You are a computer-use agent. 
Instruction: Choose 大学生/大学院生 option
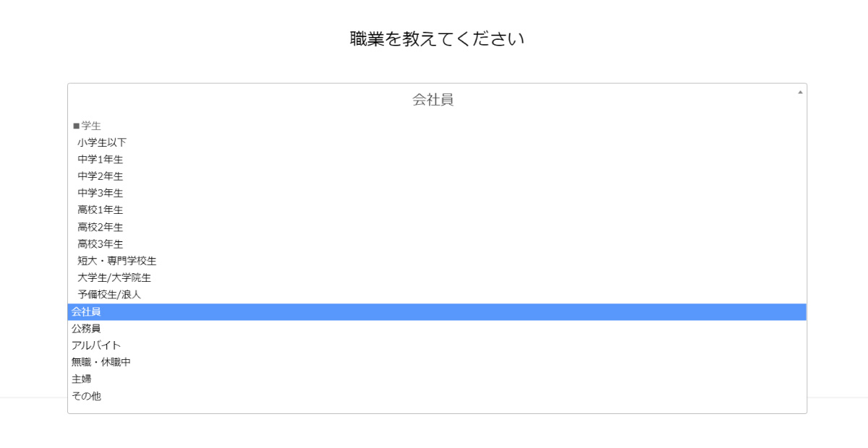click(114, 277)
